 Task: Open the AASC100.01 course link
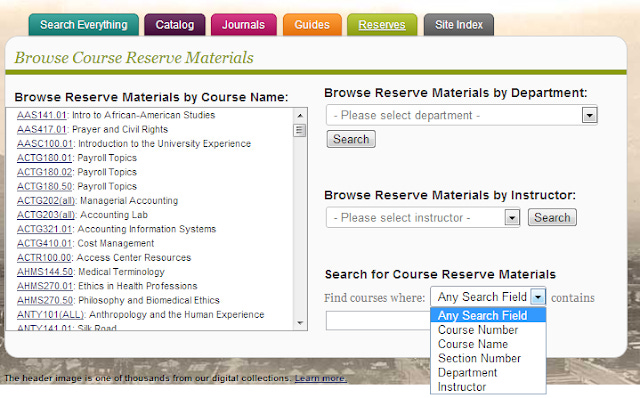click(44, 144)
